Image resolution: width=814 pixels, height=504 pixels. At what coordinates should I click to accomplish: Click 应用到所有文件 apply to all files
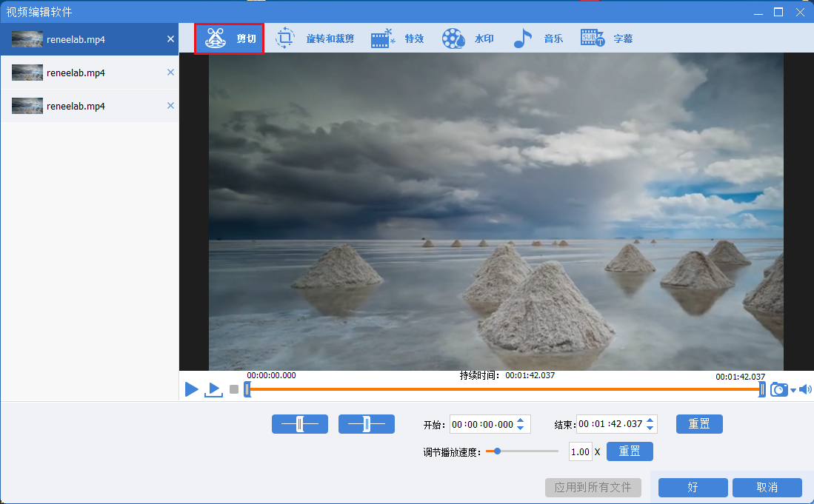point(593,488)
